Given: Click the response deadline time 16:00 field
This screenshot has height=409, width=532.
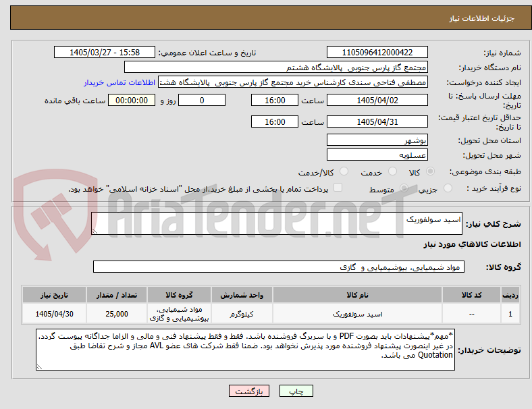Looking at the screenshot, I should [x=275, y=101].
